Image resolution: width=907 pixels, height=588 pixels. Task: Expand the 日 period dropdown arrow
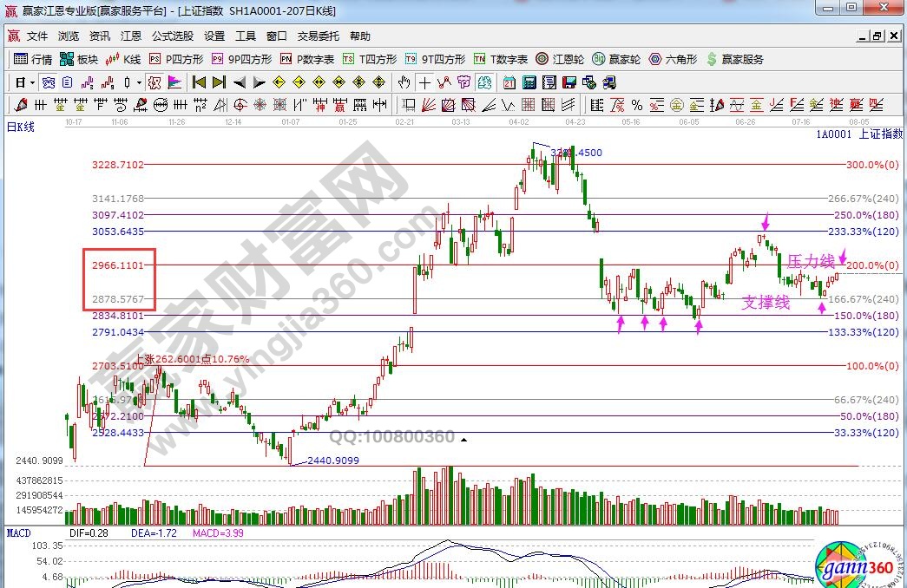[x=32, y=82]
